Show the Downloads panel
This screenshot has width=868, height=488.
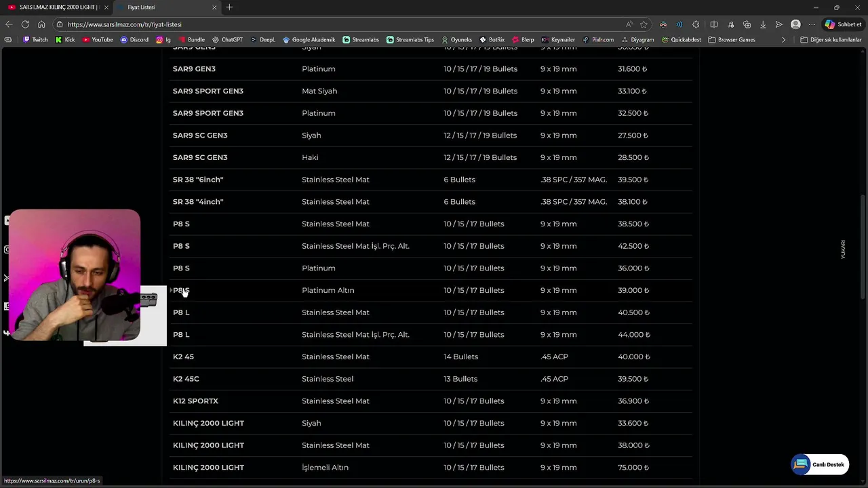pyautogui.click(x=763, y=24)
